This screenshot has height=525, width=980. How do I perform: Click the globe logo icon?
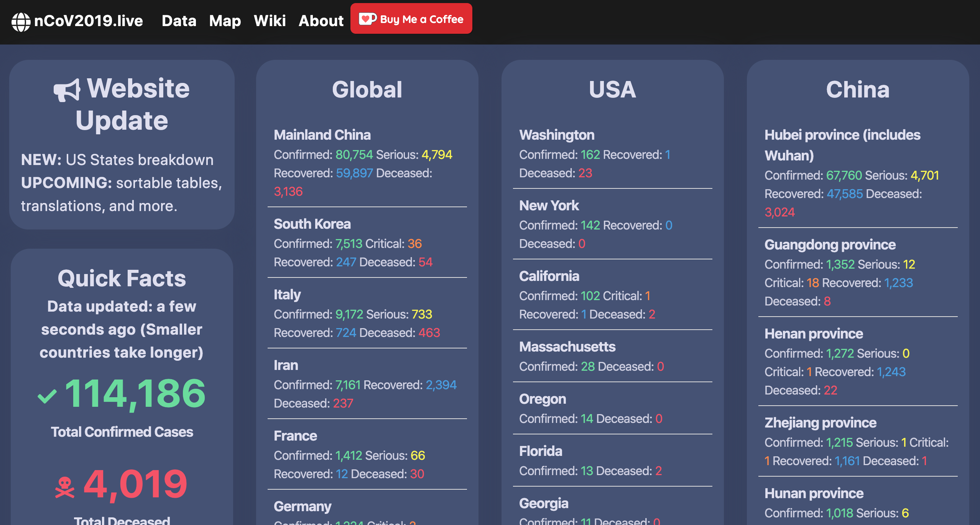pyautogui.click(x=21, y=22)
